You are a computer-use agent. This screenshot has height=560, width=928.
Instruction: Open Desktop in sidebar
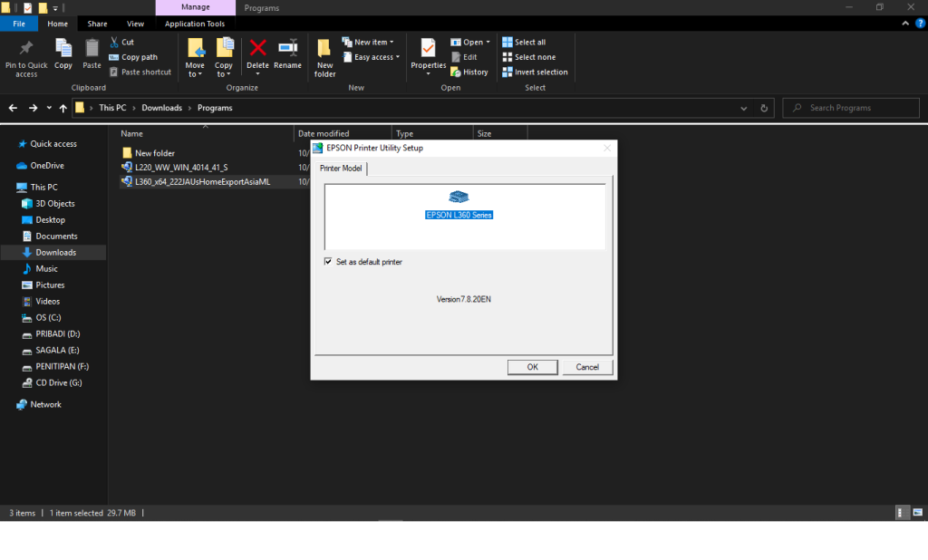tap(43, 219)
